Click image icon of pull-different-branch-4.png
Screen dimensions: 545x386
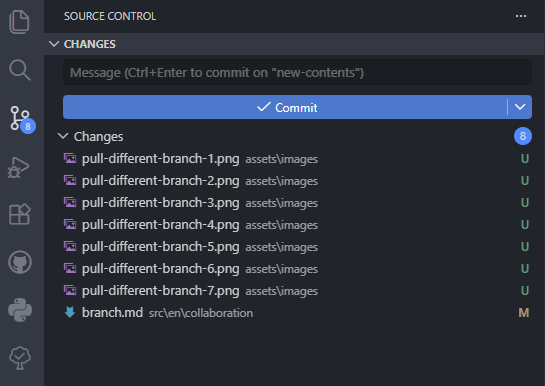[70, 224]
